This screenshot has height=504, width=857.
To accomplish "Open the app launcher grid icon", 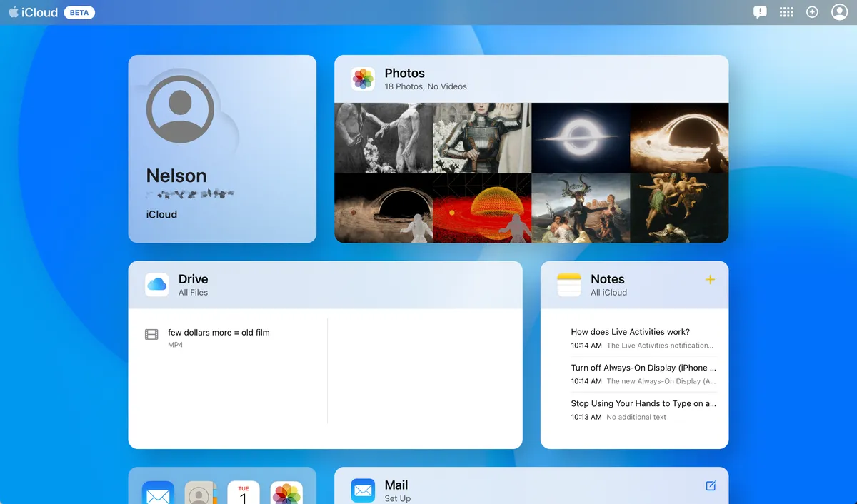I will [786, 12].
